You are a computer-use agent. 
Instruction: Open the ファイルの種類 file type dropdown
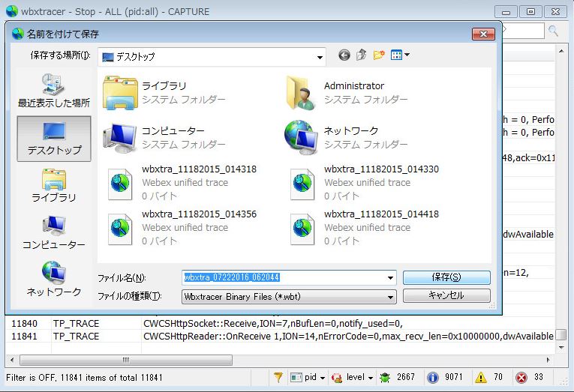tap(289, 297)
